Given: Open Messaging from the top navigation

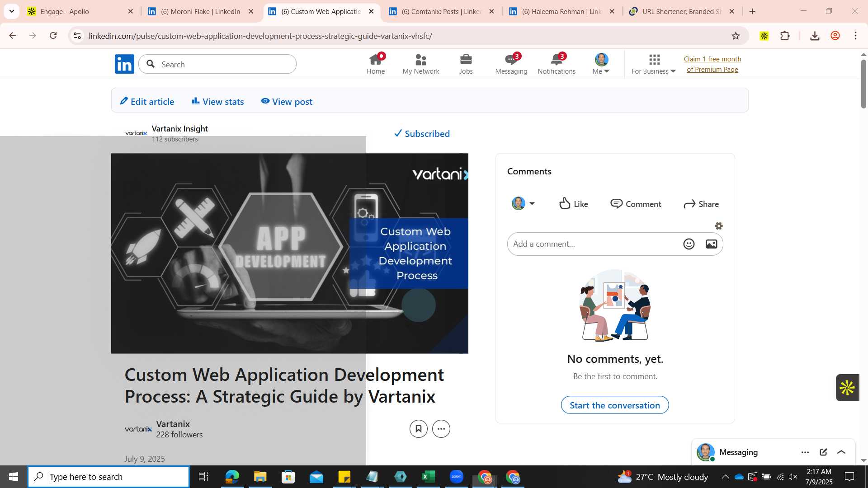Looking at the screenshot, I should [x=511, y=64].
